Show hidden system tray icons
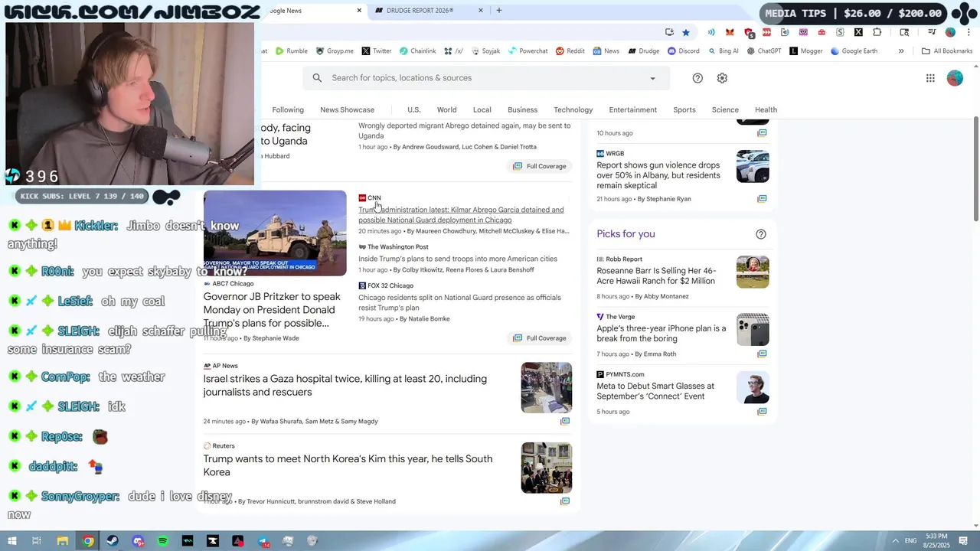 coord(896,541)
